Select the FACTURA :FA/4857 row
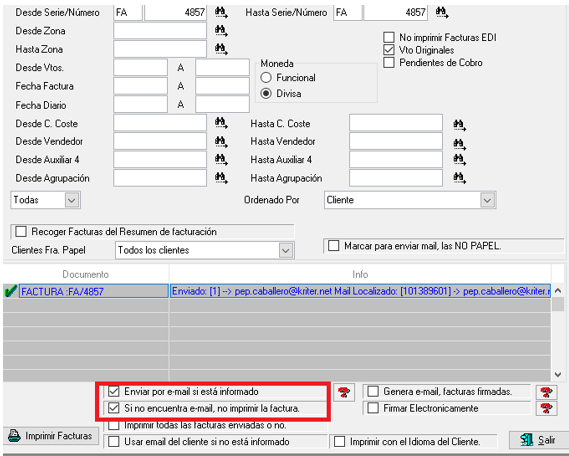Viewport: 569px width, 456px height. [94, 291]
